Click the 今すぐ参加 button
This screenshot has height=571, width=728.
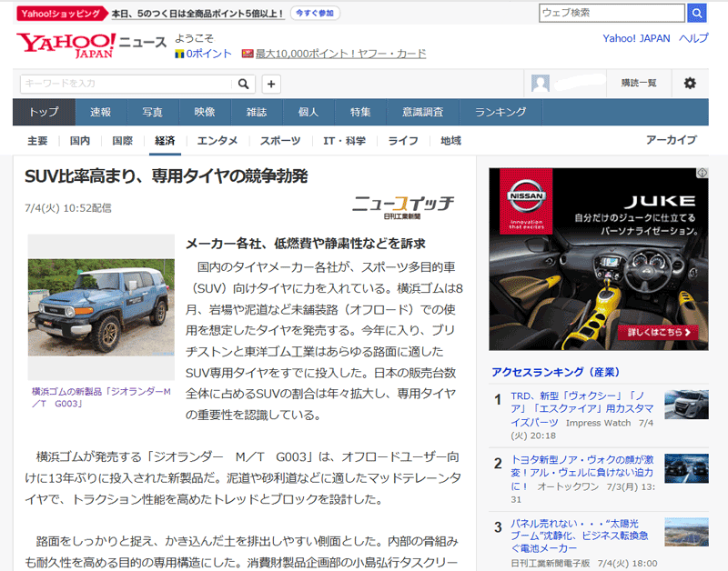tap(315, 13)
